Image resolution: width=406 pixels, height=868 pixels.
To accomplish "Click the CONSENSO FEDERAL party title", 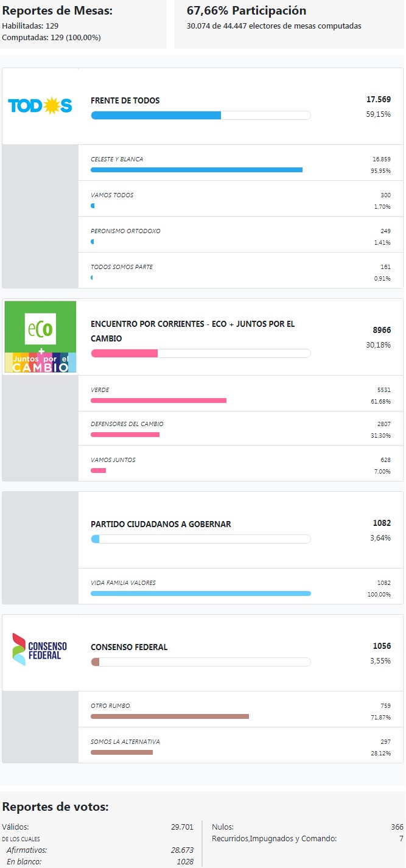I will pos(129,647).
